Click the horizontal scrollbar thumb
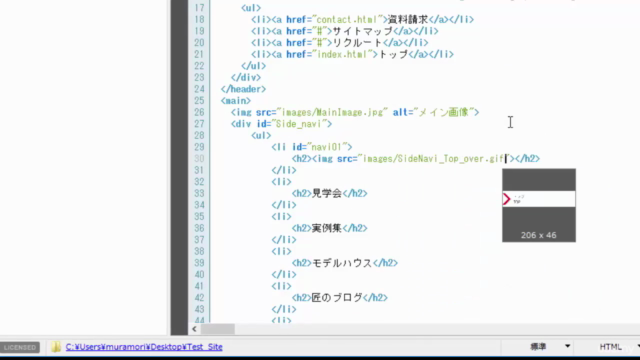This screenshot has width=640, height=360. click(x=218, y=329)
